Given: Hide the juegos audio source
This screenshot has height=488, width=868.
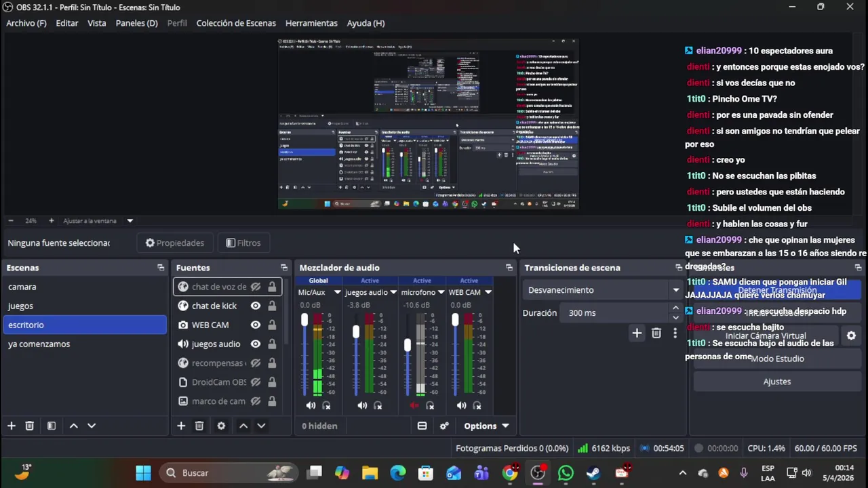Looking at the screenshot, I should pos(256,344).
